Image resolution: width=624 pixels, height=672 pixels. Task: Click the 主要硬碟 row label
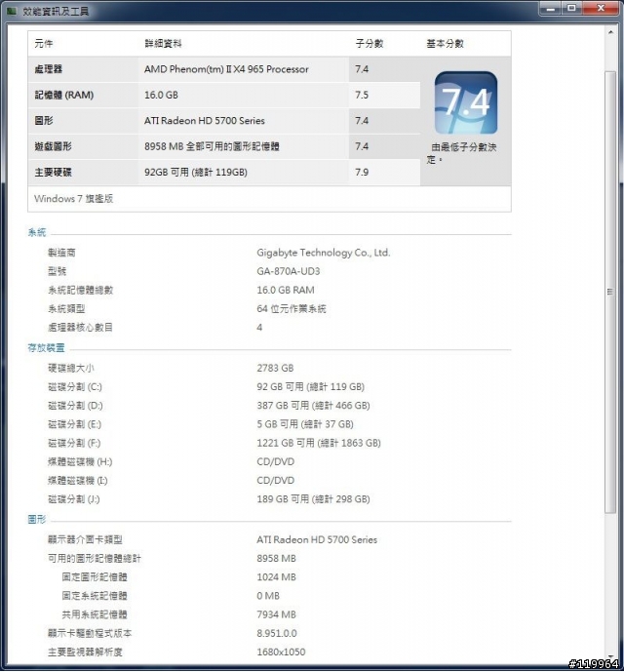pos(53,172)
